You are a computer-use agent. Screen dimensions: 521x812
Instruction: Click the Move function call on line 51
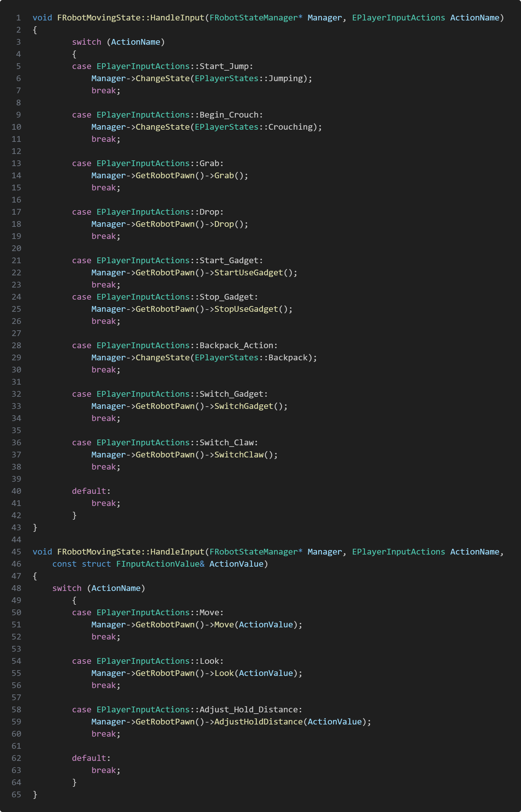point(224,624)
